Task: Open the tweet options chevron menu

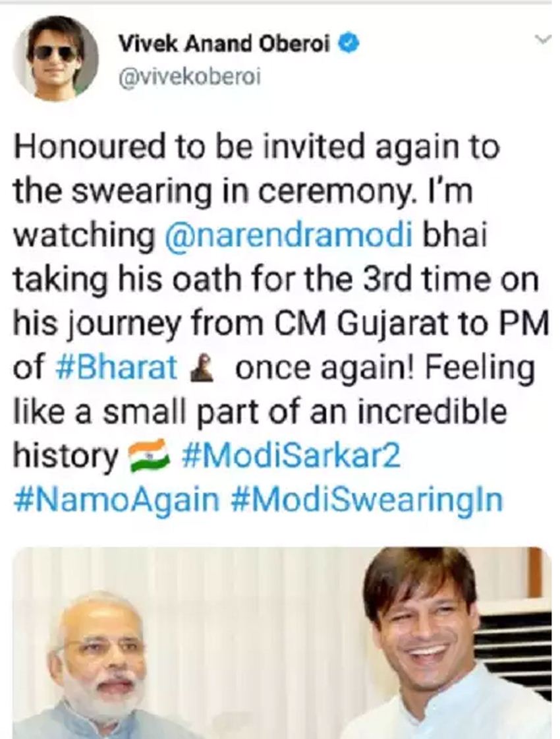Action: pos(543,40)
